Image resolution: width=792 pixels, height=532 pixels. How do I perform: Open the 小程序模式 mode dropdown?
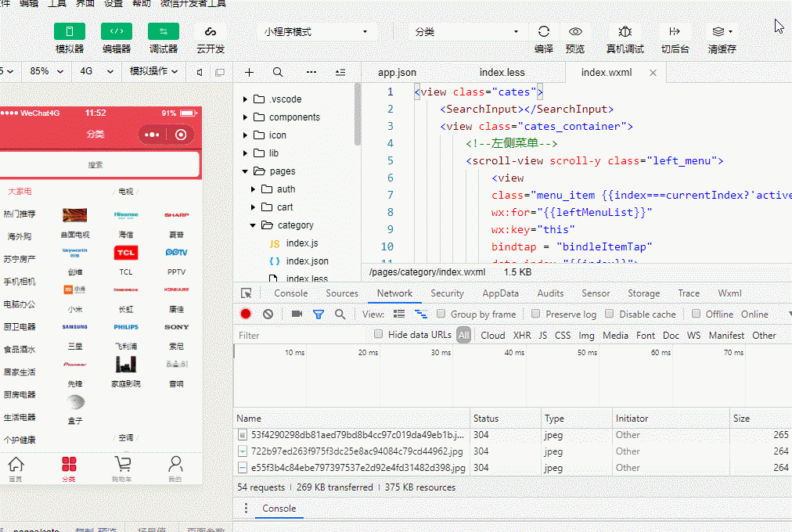[317, 32]
